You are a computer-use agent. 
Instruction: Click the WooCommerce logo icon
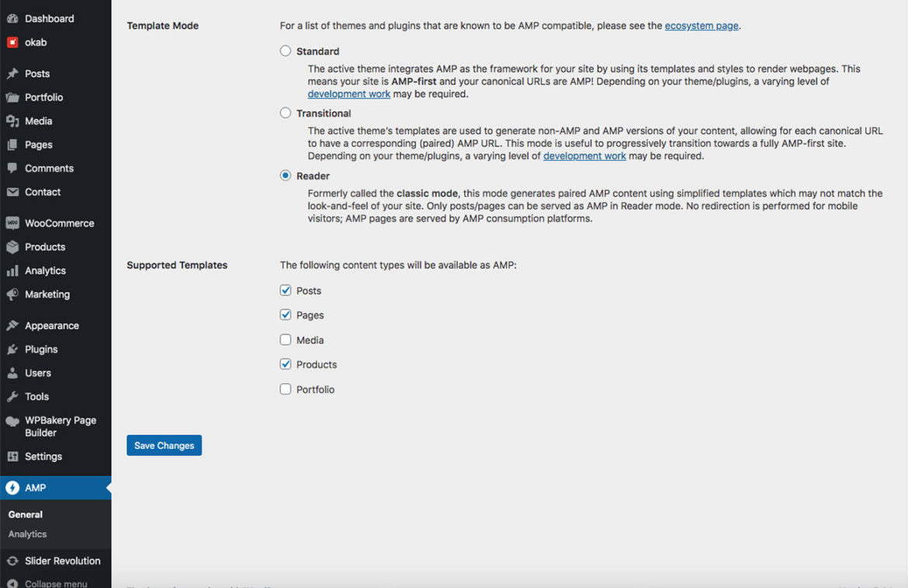[x=12, y=223]
